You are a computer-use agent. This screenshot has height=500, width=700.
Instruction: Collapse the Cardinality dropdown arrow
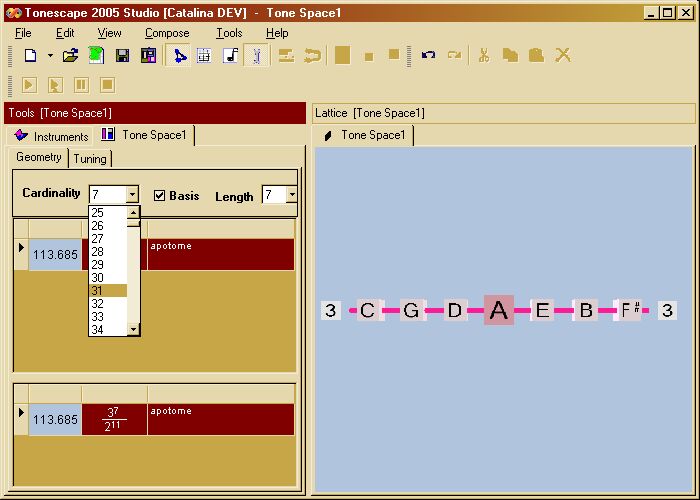tap(132, 195)
